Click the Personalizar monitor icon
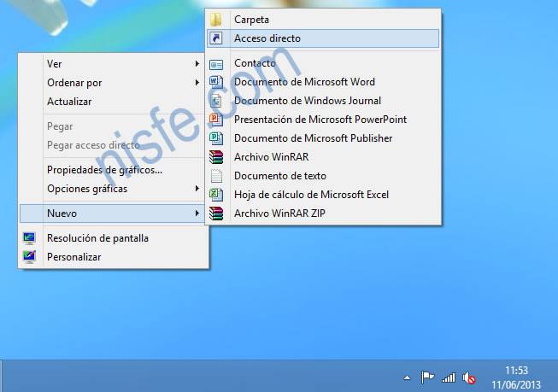Viewport: 558px width, 392px height. point(29,257)
